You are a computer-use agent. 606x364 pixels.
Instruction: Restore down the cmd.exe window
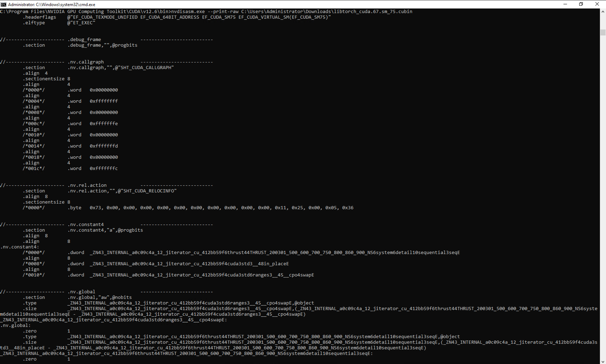point(581,4)
